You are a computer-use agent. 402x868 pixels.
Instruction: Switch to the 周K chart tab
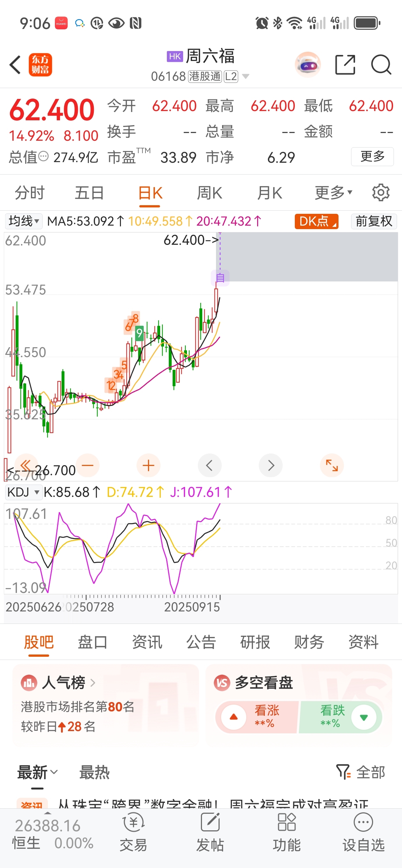pyautogui.click(x=209, y=193)
